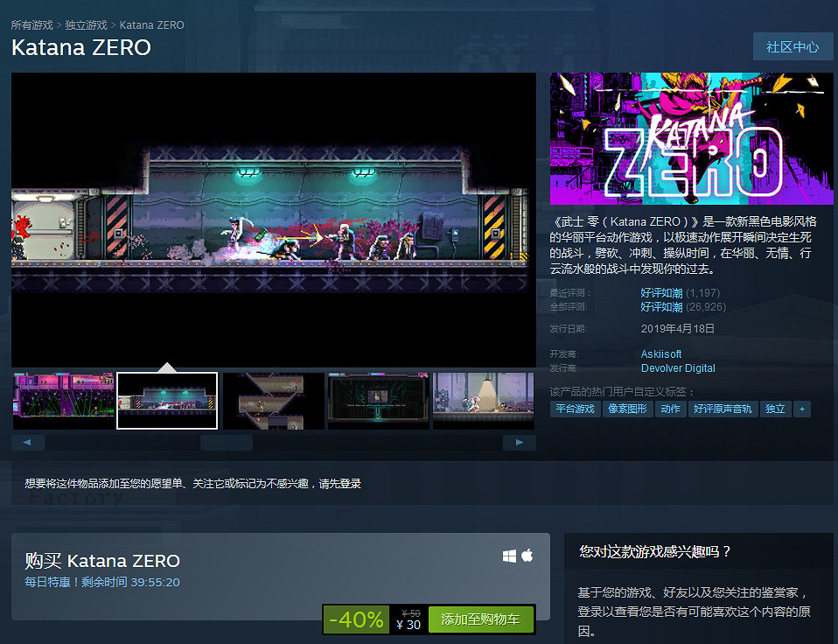Select the 平台游戏 tag
This screenshot has height=644, width=838.
[x=576, y=409]
